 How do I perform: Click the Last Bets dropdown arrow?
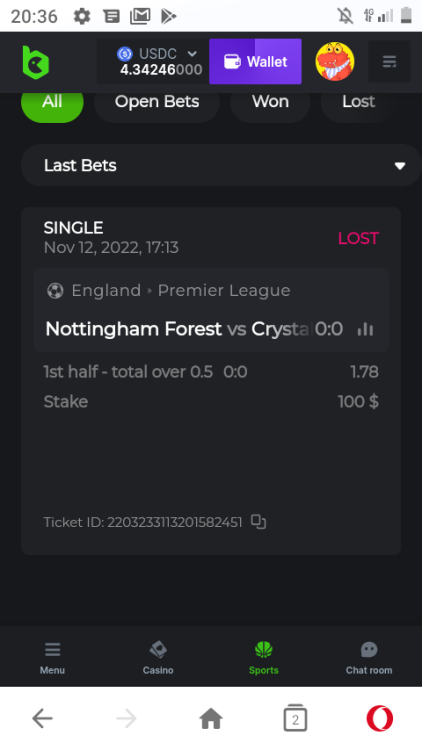tap(400, 166)
